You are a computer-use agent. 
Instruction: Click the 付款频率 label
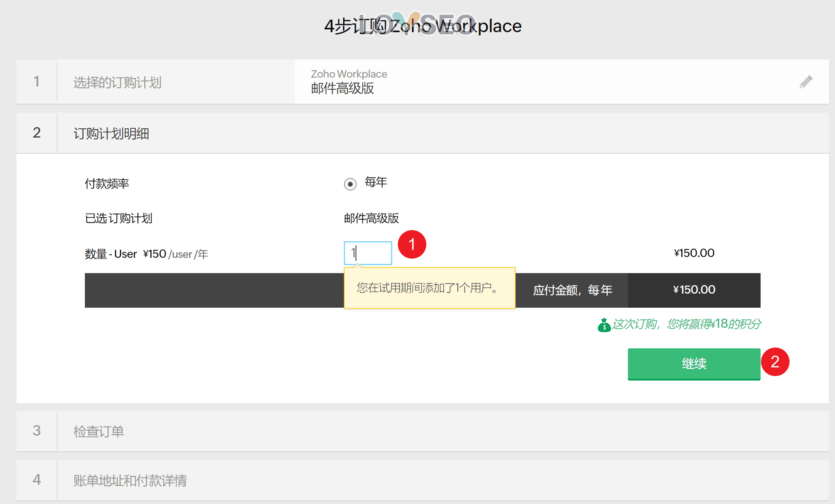point(107,183)
